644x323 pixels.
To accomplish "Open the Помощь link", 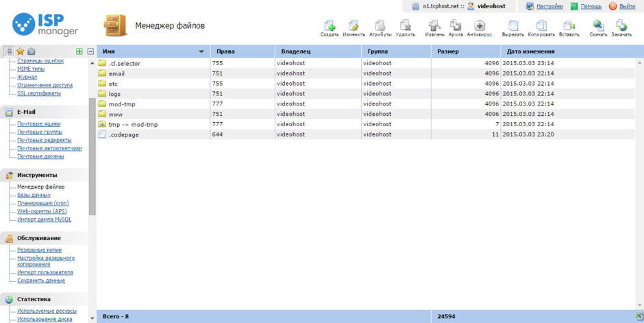I will [591, 6].
